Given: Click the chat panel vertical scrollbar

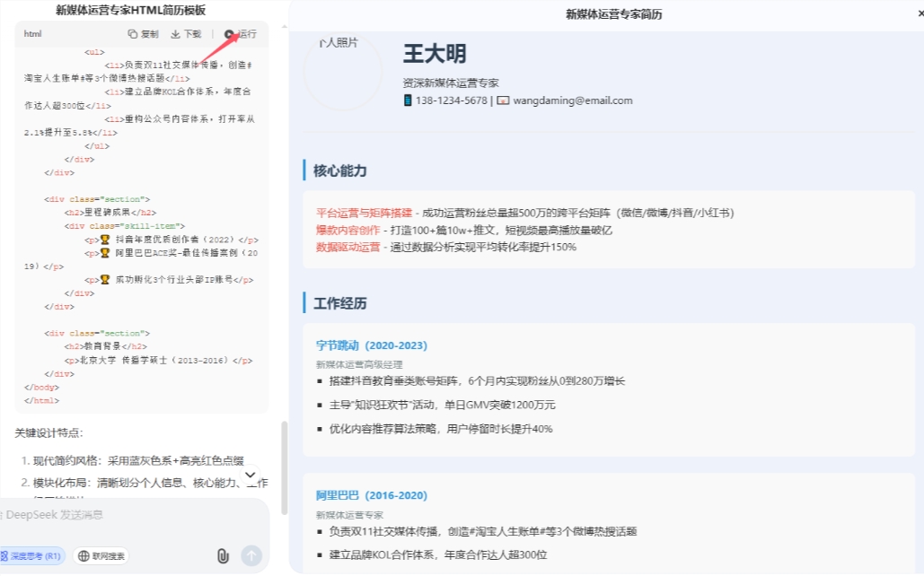Looking at the screenshot, I should point(285,467).
